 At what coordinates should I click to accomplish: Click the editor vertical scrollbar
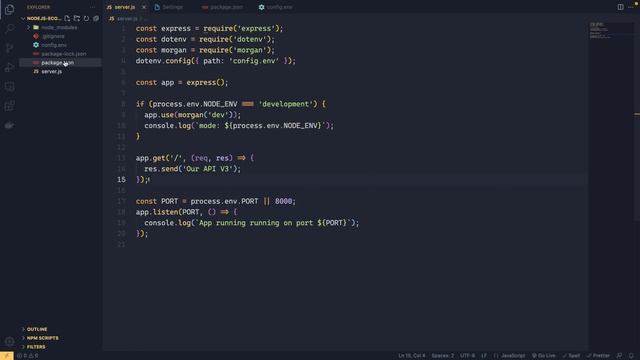(637, 122)
